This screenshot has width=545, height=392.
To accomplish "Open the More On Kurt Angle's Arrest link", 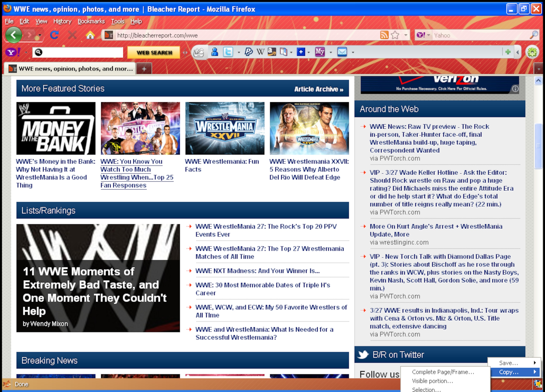I will (x=436, y=230).
